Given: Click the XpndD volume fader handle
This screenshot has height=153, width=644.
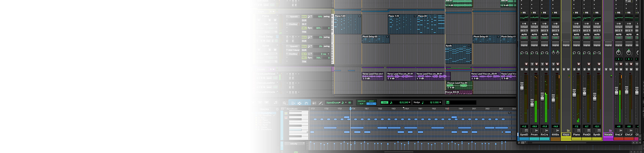Looking at the screenshot, I should 522,86.
